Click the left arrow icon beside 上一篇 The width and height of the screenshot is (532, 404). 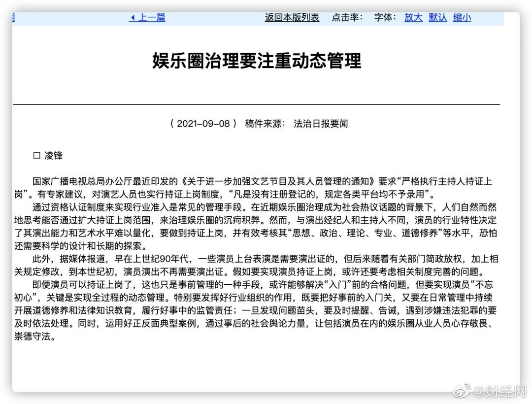tap(133, 18)
